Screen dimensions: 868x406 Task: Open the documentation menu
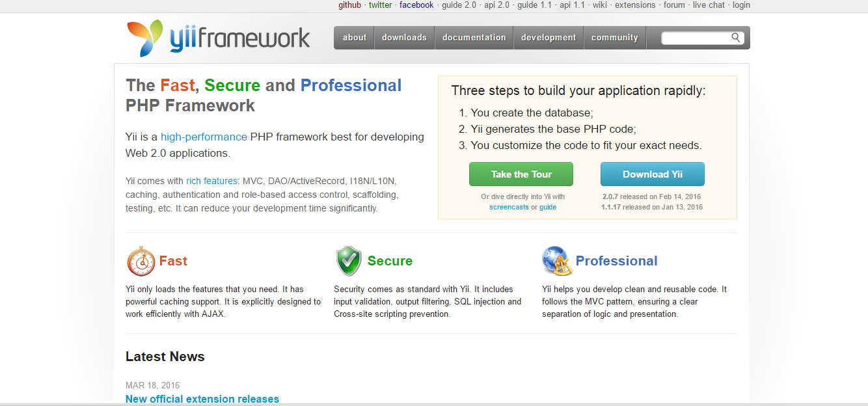(x=474, y=38)
